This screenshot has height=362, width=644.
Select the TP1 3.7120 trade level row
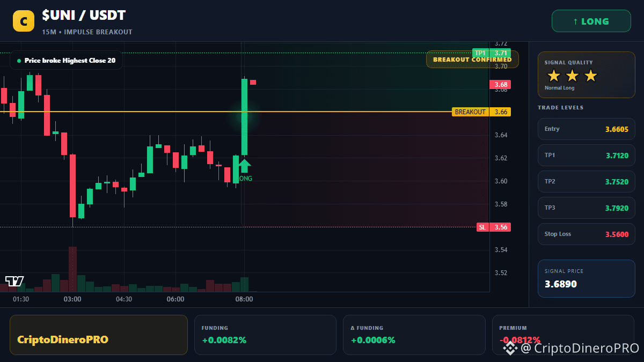[x=586, y=155]
